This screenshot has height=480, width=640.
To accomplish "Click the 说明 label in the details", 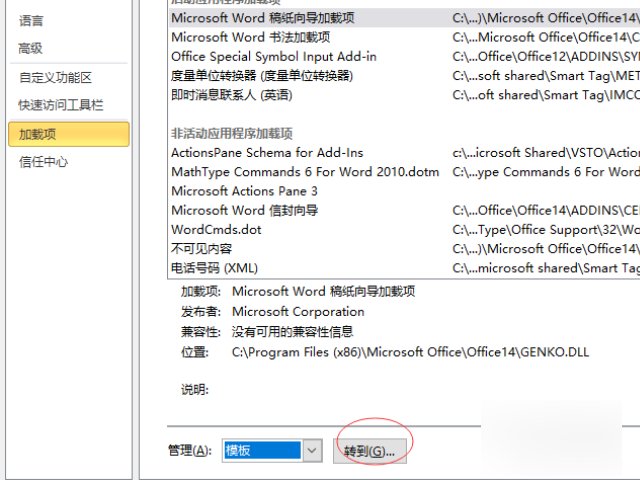I will (x=195, y=389).
